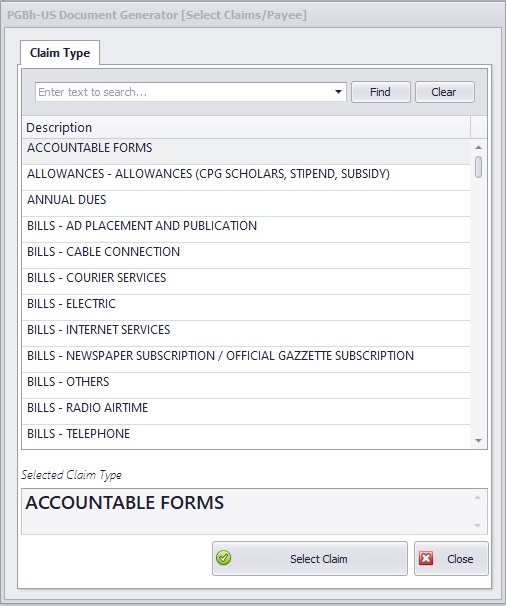Click the Find button
The image size is (506, 606).
click(x=380, y=92)
